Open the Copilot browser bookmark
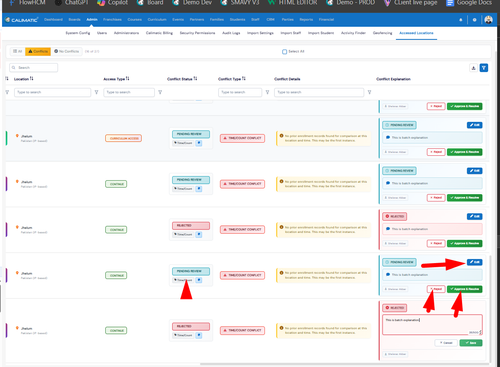This screenshot has width=500, height=367. click(113, 3)
